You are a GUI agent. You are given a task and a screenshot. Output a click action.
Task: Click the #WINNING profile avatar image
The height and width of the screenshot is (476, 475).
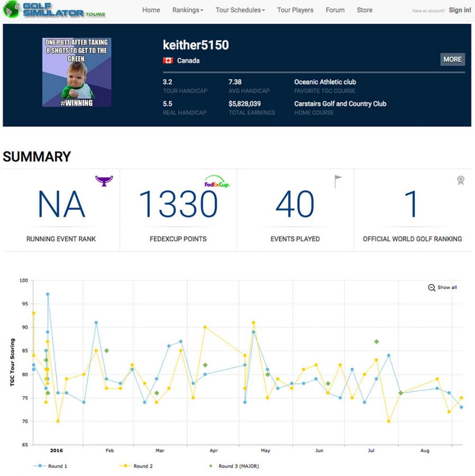77,72
